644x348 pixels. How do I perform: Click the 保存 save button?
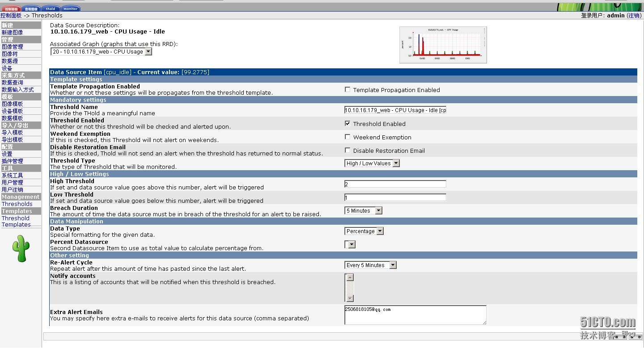[x=636, y=336]
